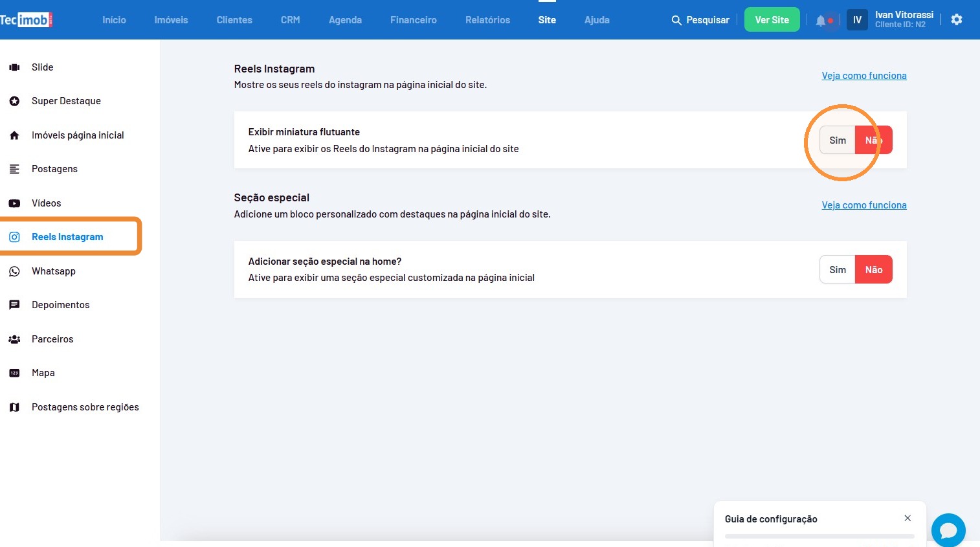Screen dimensions: 980x547
Task: Click the Parceiros people icon
Action: click(x=14, y=339)
